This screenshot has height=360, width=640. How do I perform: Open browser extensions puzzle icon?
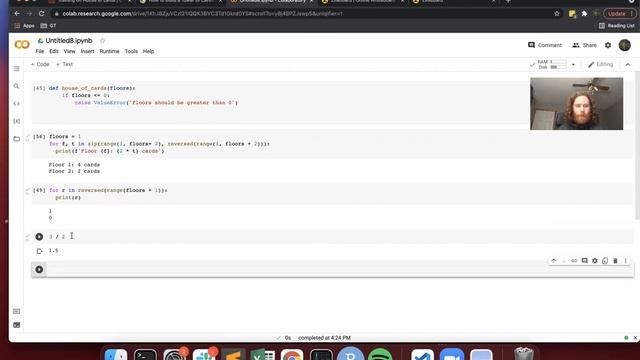click(584, 13)
